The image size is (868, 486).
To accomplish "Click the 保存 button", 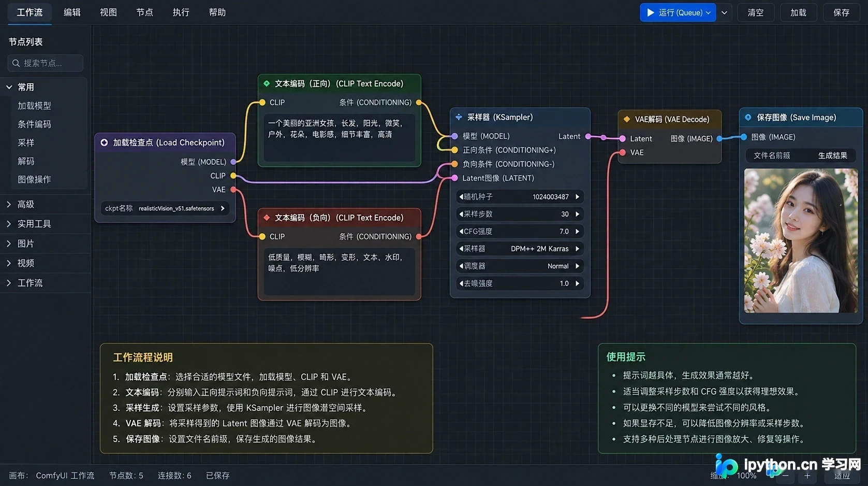I will point(842,12).
